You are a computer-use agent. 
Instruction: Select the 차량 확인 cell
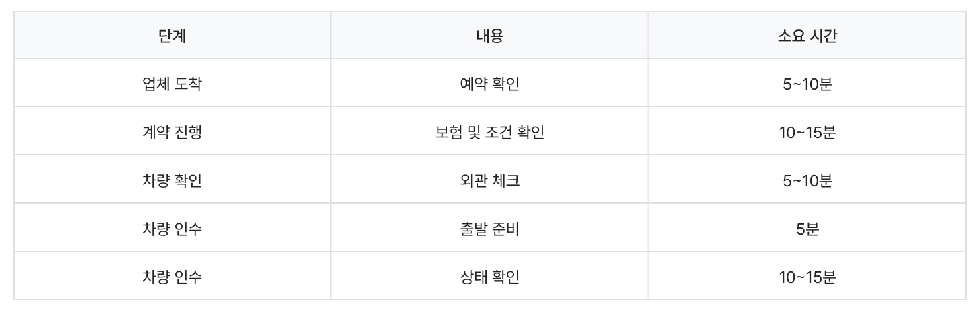[x=172, y=180]
